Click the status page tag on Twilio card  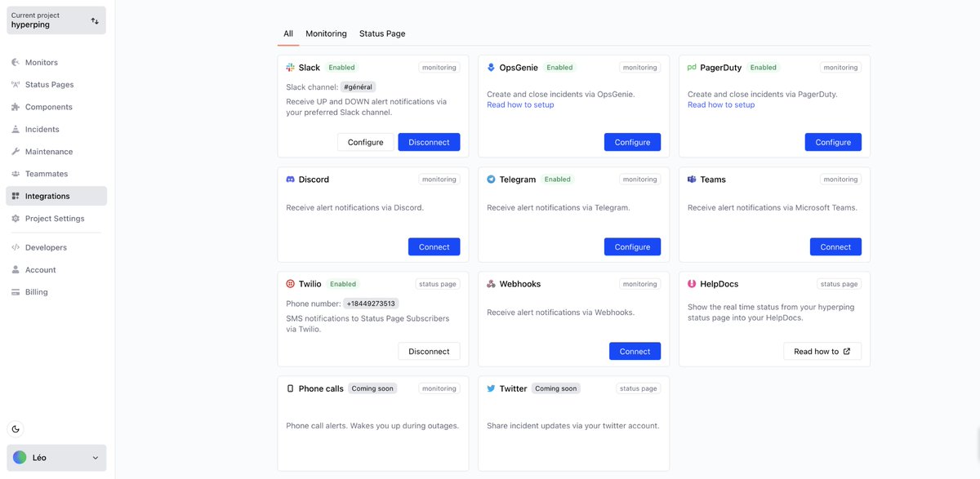(x=437, y=284)
